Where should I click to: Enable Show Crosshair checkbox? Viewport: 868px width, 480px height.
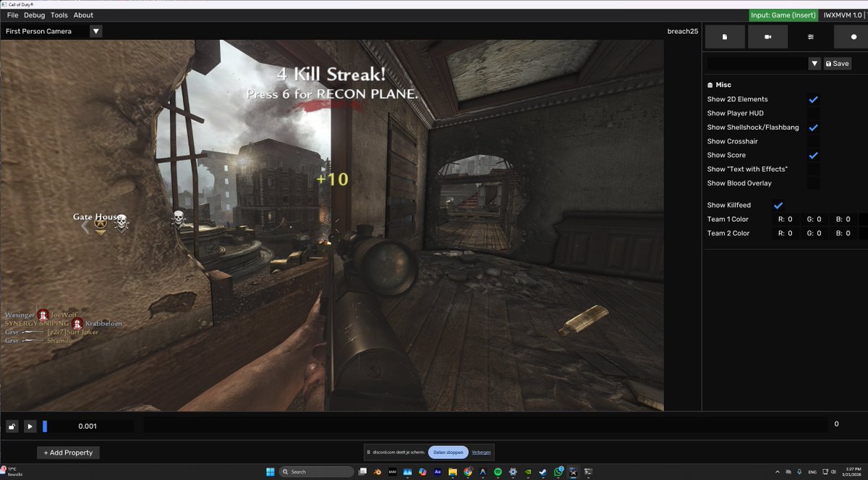coord(813,141)
